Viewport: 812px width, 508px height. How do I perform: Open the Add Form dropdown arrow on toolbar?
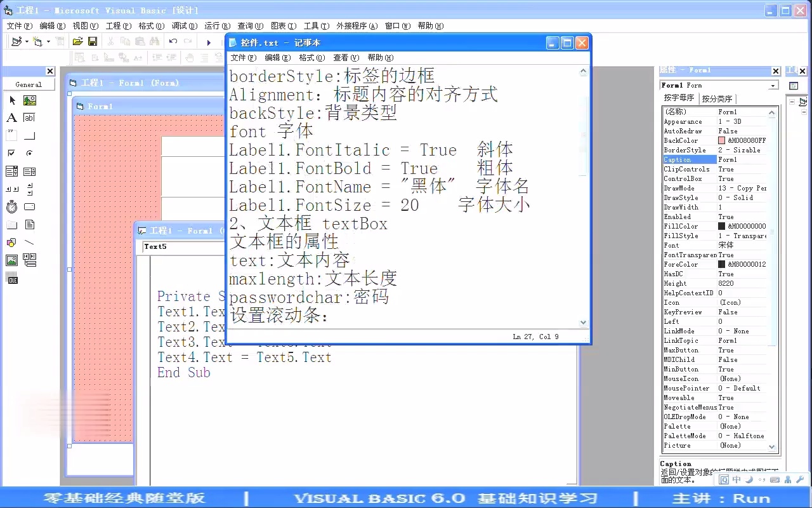point(47,41)
